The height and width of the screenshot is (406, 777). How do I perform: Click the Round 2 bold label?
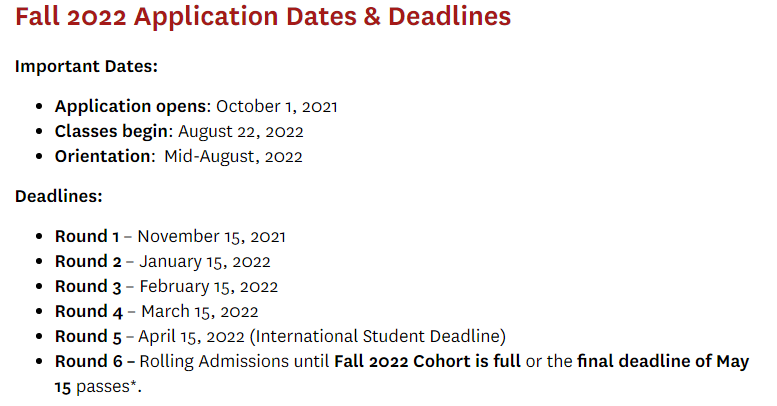[88, 261]
